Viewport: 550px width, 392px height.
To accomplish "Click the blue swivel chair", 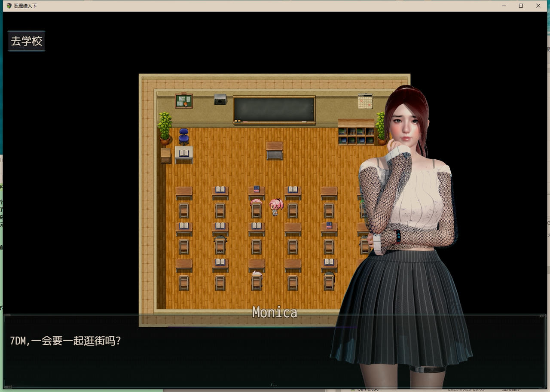I will [184, 136].
